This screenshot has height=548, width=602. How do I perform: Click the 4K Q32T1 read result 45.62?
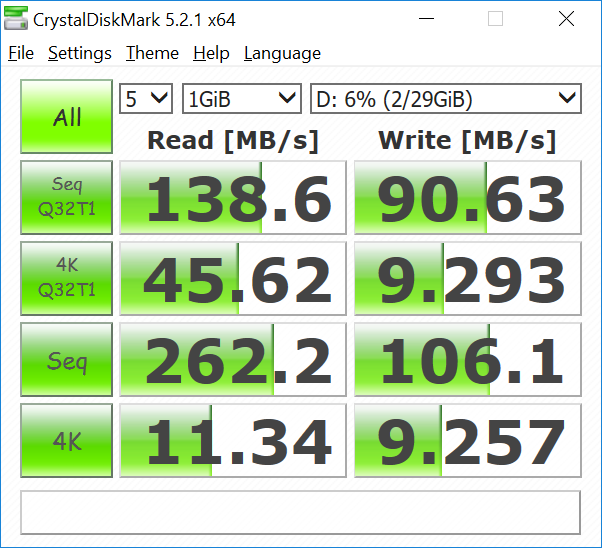tap(233, 278)
